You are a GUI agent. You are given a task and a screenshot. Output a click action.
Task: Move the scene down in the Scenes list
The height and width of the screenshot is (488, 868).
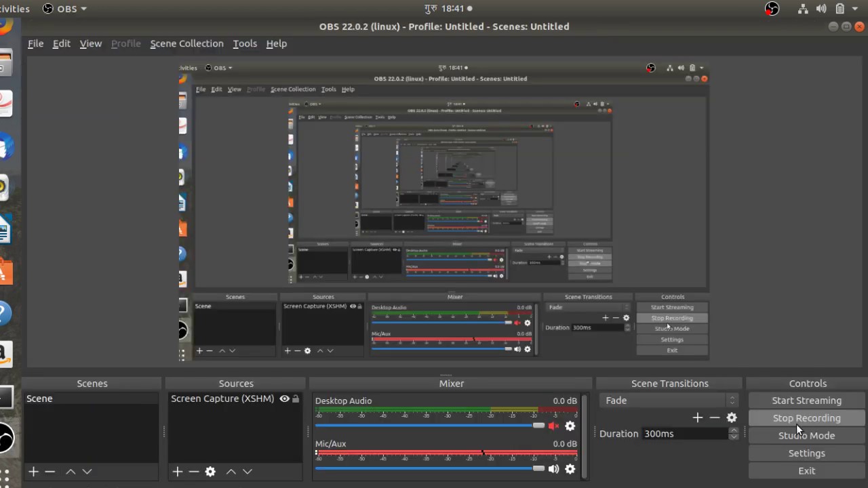87,471
